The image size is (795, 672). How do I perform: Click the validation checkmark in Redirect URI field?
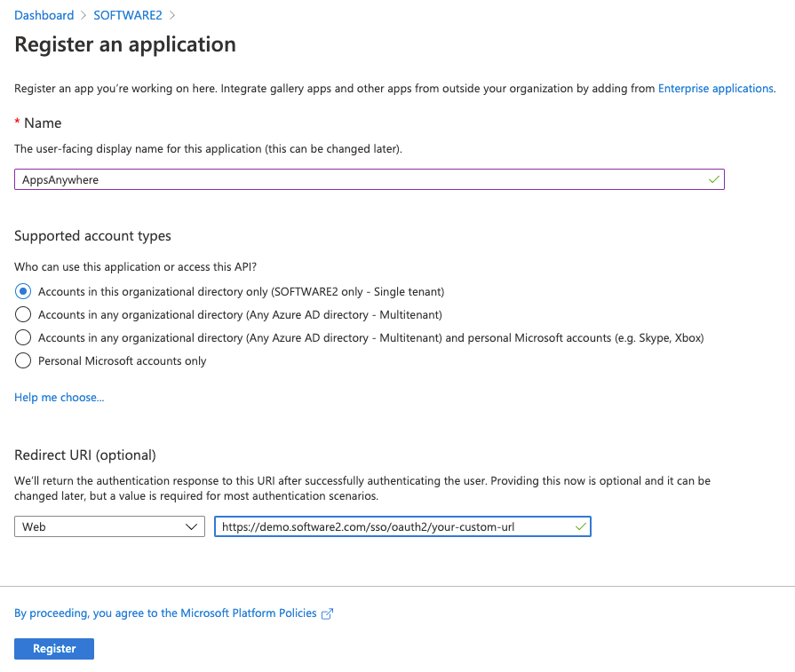[580, 526]
